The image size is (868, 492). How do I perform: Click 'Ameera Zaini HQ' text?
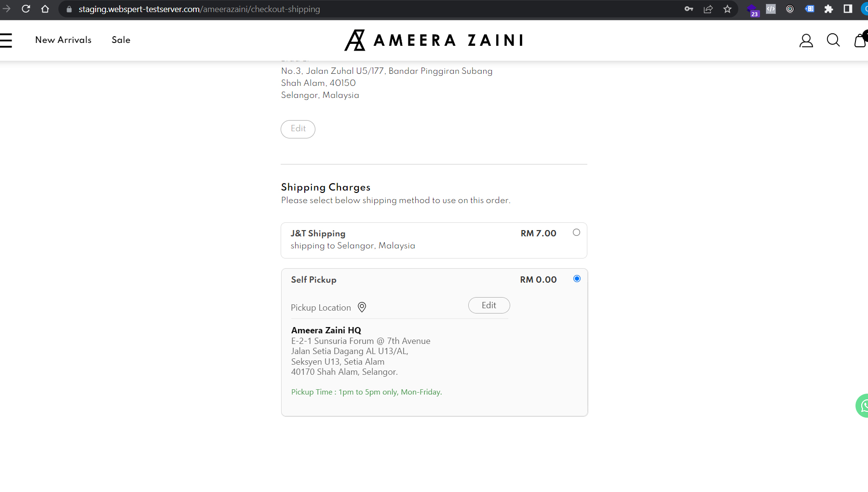coord(326,330)
